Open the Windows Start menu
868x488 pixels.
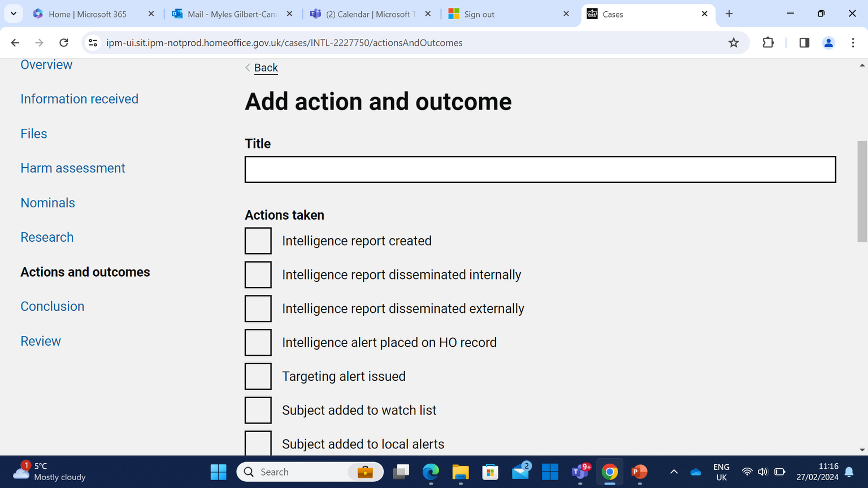coord(218,472)
